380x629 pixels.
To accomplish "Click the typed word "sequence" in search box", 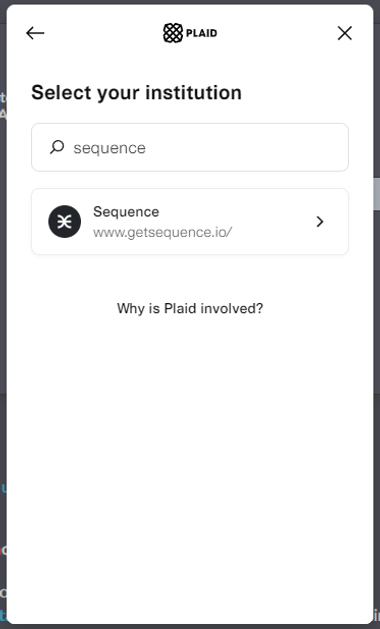I will pos(110,148).
